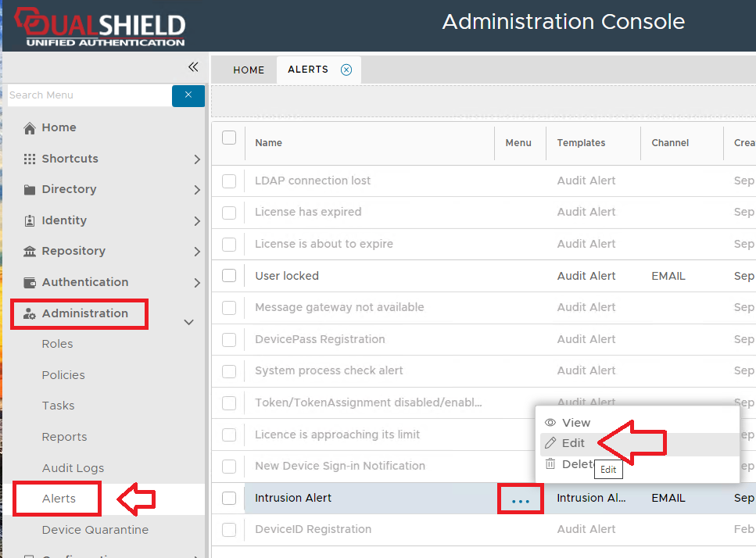Viewport: 756px width, 558px height.
Task: Click the Shortcuts grid icon
Action: tap(30, 159)
